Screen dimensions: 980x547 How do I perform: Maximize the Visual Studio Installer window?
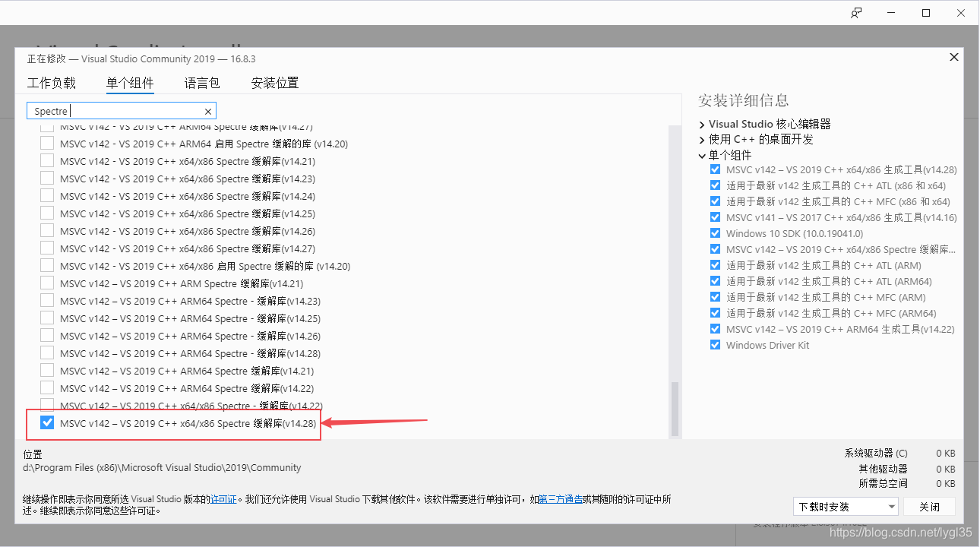[926, 13]
